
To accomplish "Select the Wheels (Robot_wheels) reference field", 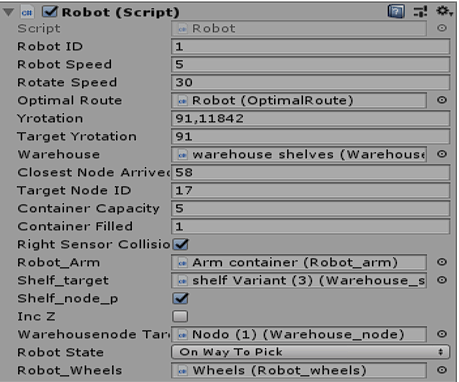I will (x=299, y=370).
